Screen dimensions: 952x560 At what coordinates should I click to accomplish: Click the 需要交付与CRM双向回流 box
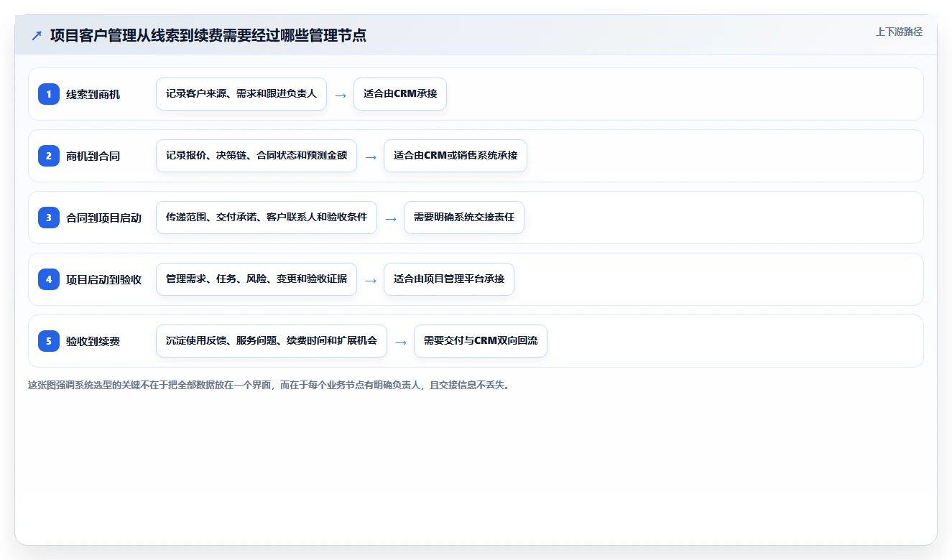coord(481,341)
